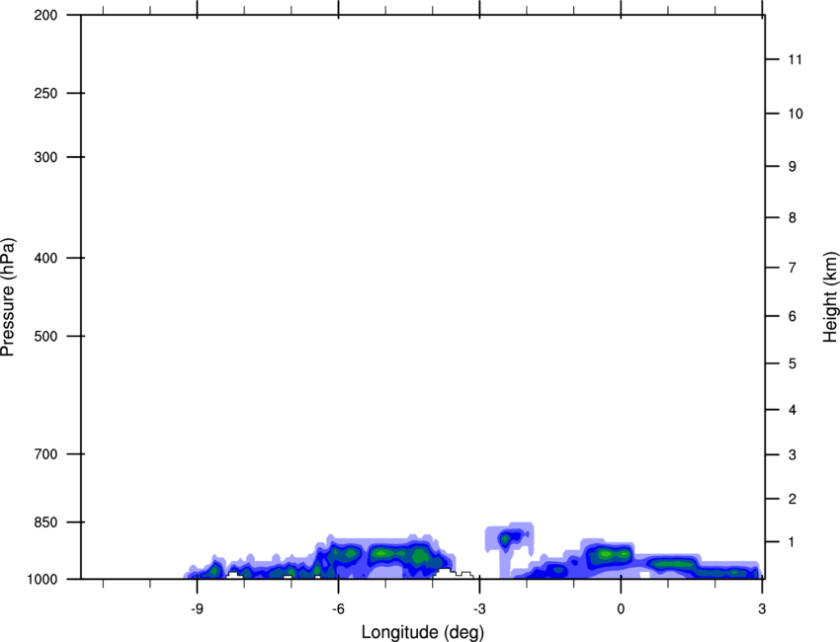Pick the 9 km height label
Screen dimensions: 840x642
[x=793, y=167]
